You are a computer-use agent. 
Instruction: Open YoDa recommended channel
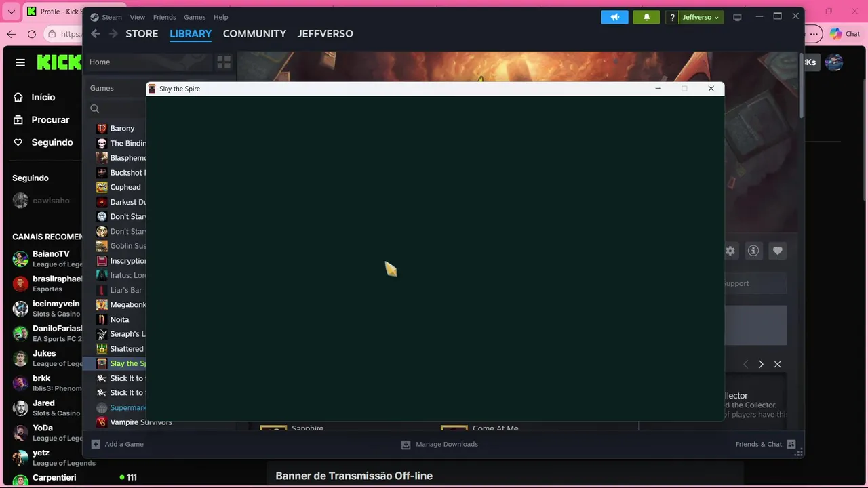(x=46, y=432)
